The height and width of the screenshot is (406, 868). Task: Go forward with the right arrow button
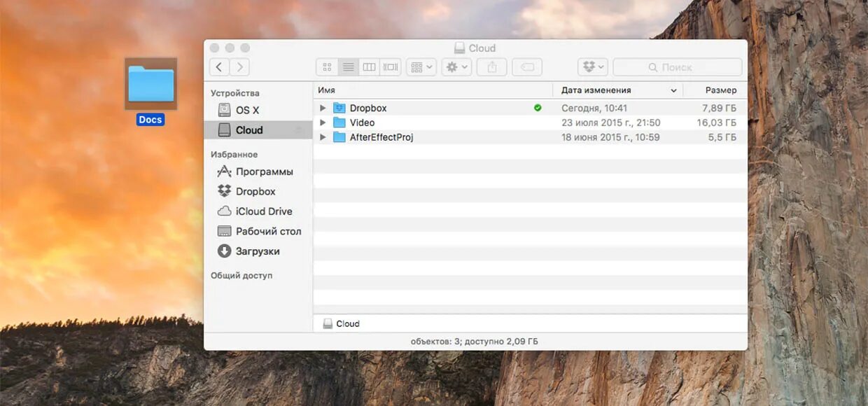pos(240,67)
